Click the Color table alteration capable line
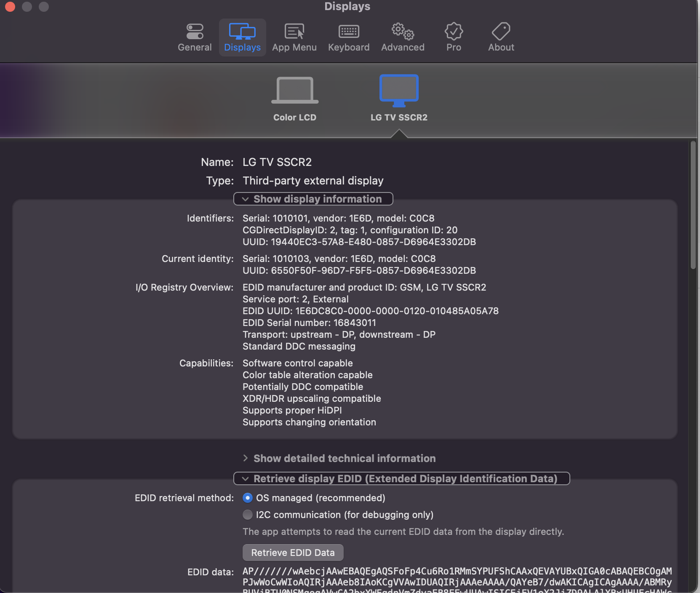Image resolution: width=700 pixels, height=593 pixels. click(x=307, y=375)
